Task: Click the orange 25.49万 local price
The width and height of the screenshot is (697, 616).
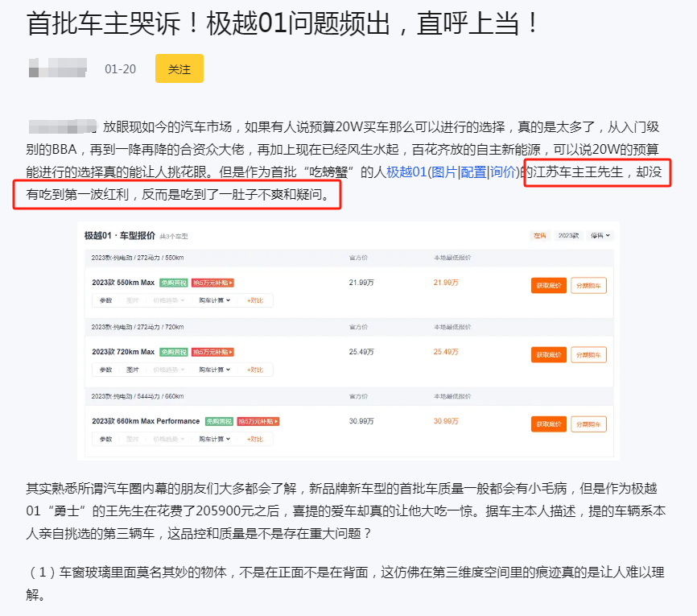Action: point(446,352)
